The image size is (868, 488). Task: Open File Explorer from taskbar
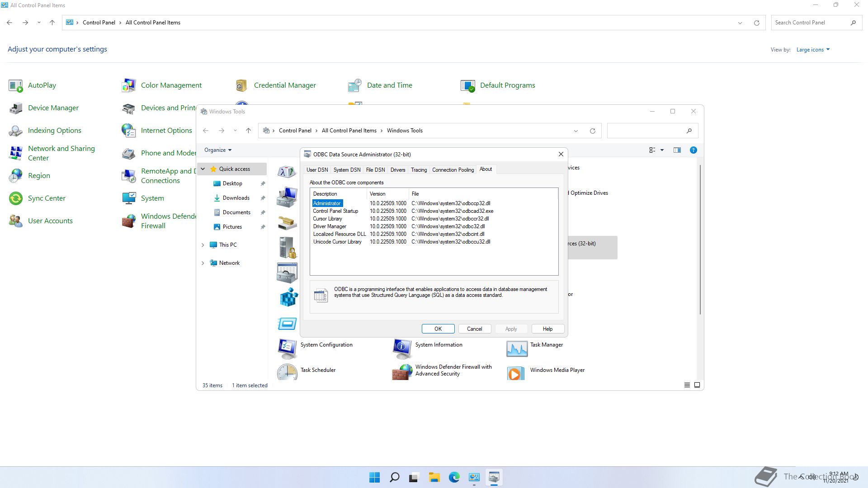[x=434, y=477]
